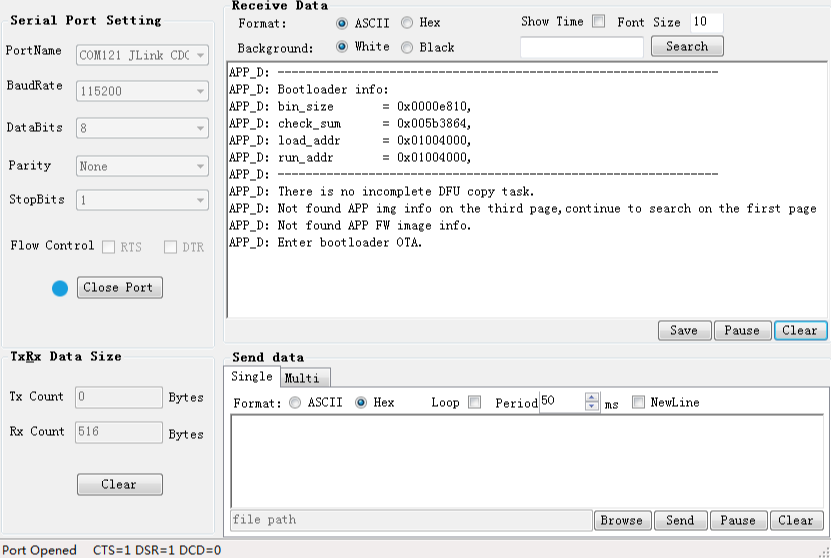Open the PortName dropdown
Screen dimensions: 831x558
pos(142,55)
